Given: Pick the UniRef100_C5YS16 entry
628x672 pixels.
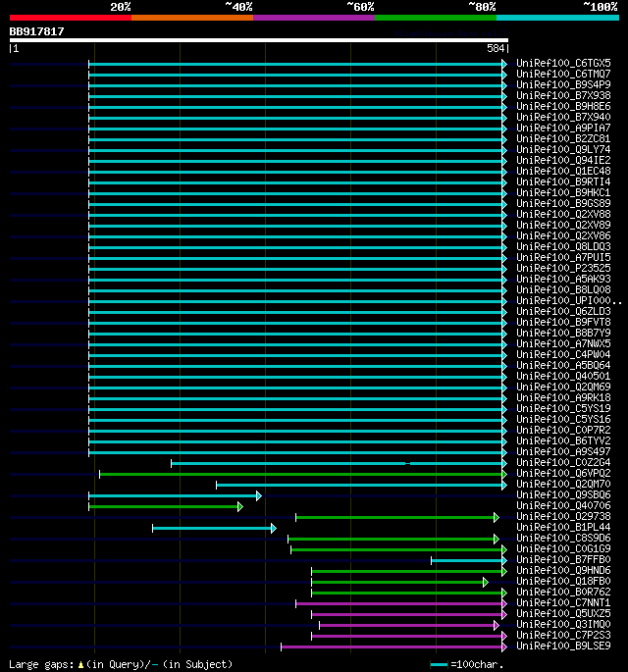Looking at the screenshot, I should click(563, 419).
